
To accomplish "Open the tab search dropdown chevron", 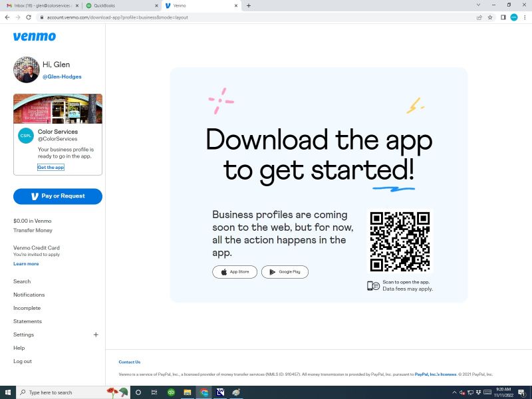I will 479,5.
